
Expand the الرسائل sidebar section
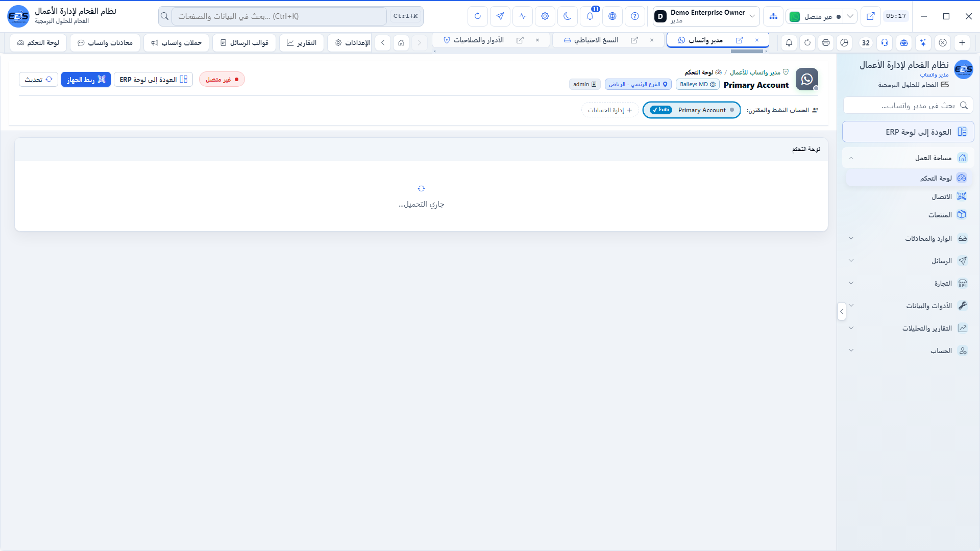(909, 261)
